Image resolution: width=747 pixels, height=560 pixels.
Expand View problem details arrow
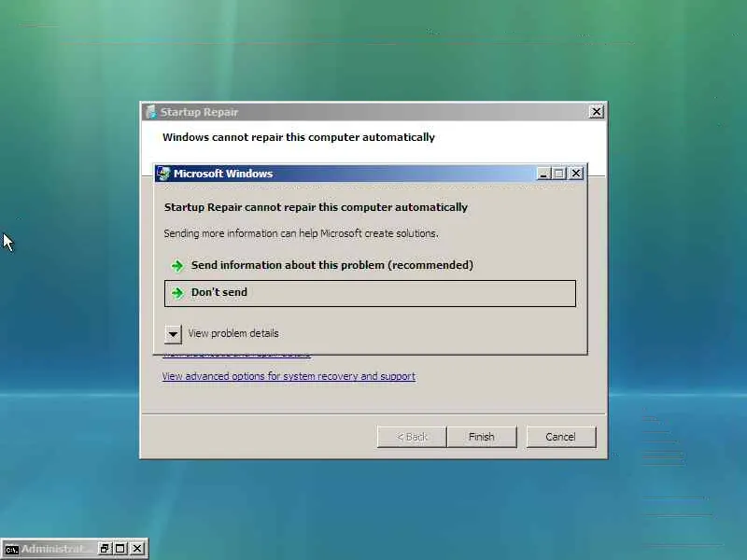tap(173, 334)
